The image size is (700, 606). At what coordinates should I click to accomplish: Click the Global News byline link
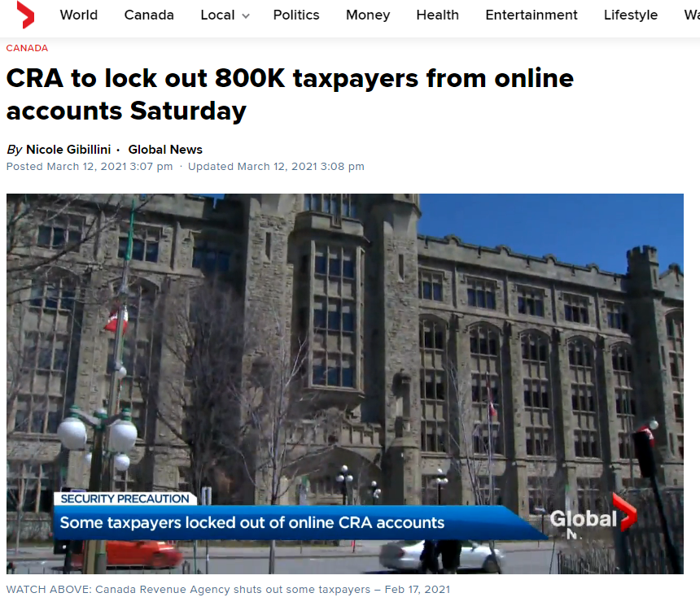click(x=165, y=150)
